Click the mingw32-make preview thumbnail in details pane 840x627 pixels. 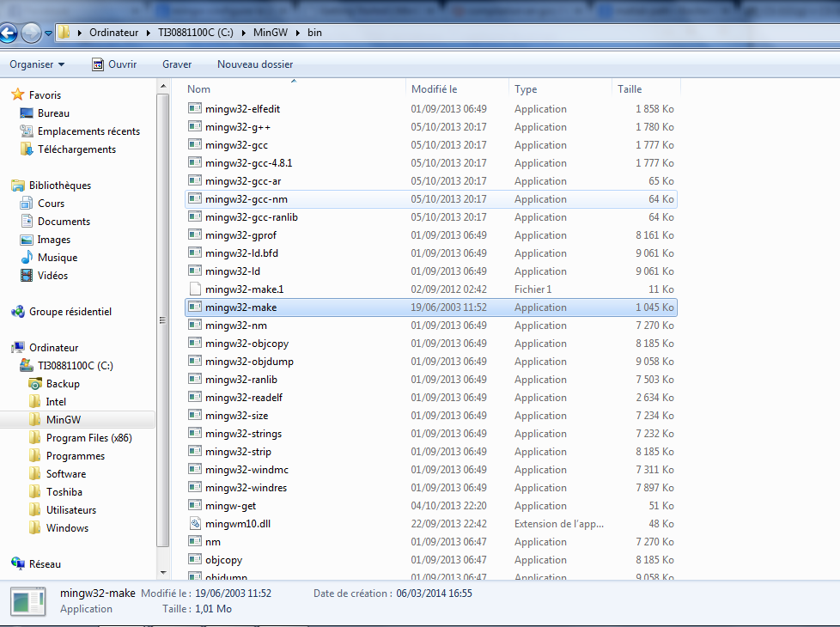pyautogui.click(x=28, y=602)
